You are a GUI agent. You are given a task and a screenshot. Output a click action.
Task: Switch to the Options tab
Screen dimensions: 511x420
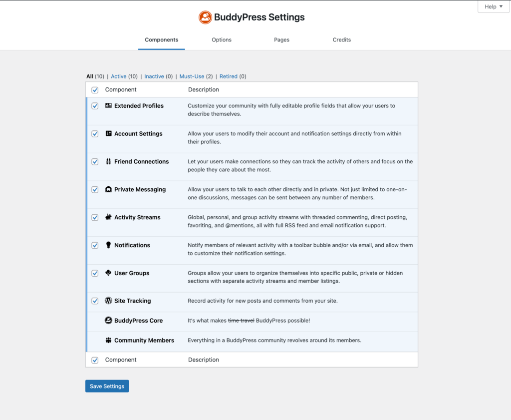tap(222, 40)
